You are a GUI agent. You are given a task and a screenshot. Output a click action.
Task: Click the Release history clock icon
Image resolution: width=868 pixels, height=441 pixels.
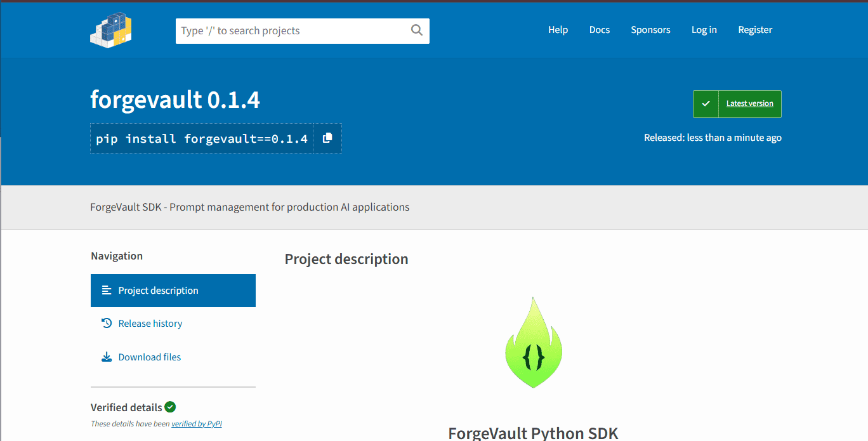point(107,323)
